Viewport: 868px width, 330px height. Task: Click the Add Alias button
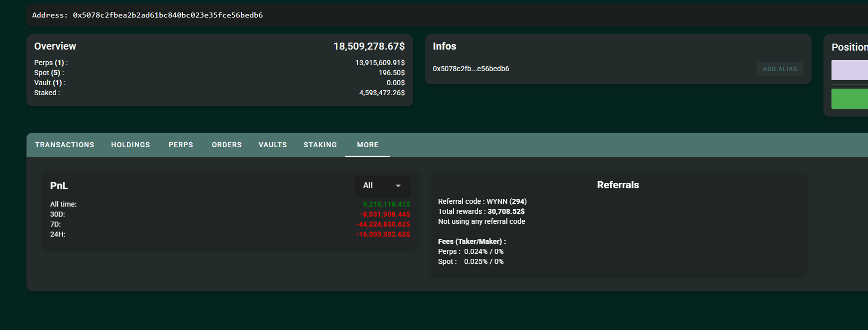click(779, 69)
